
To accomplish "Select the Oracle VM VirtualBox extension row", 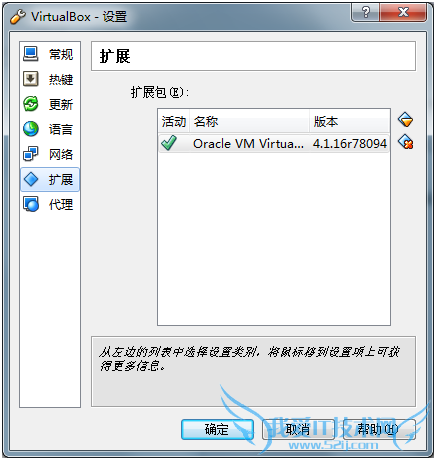I will [x=274, y=143].
